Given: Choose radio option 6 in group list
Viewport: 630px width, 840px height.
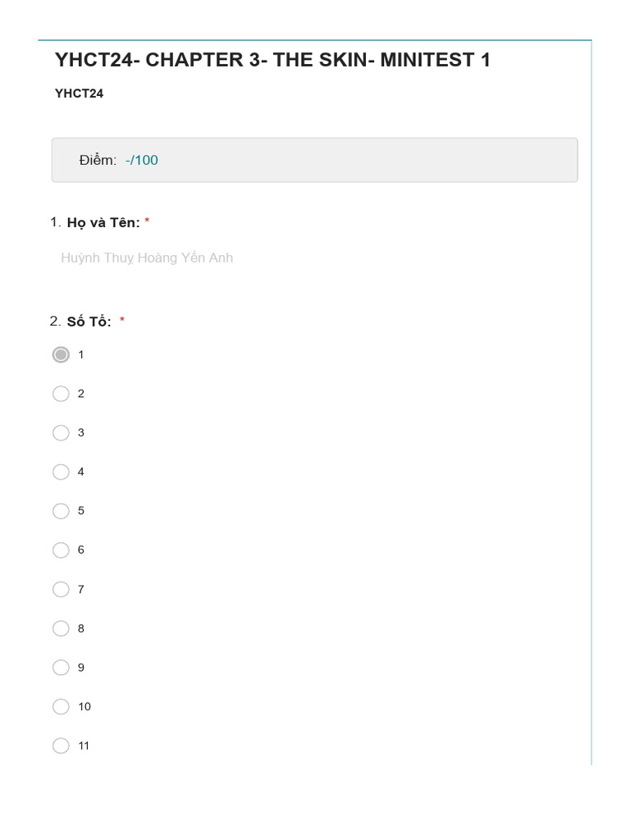Looking at the screenshot, I should tap(61, 550).
